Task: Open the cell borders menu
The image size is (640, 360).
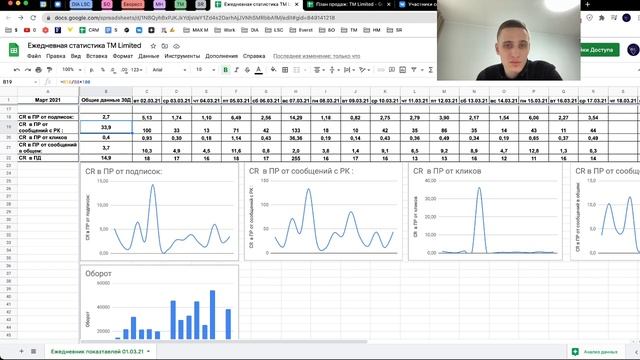Action: pos(285,70)
